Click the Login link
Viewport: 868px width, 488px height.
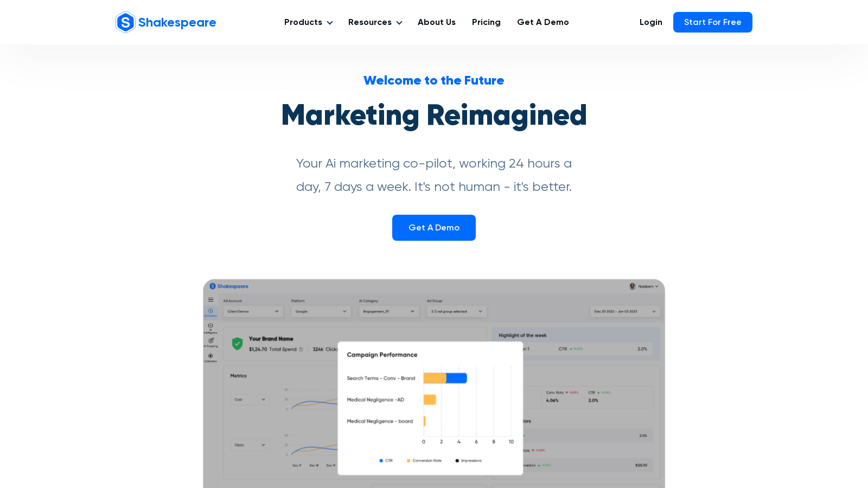[651, 22]
